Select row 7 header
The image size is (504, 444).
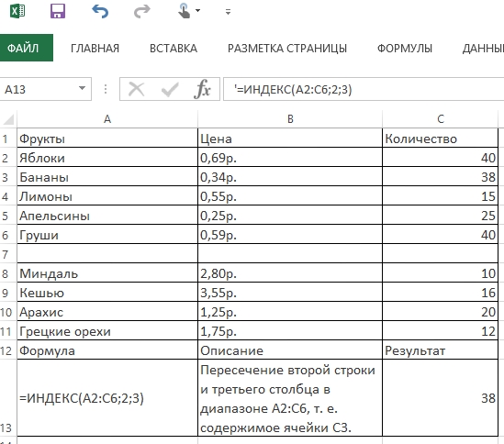click(8, 254)
